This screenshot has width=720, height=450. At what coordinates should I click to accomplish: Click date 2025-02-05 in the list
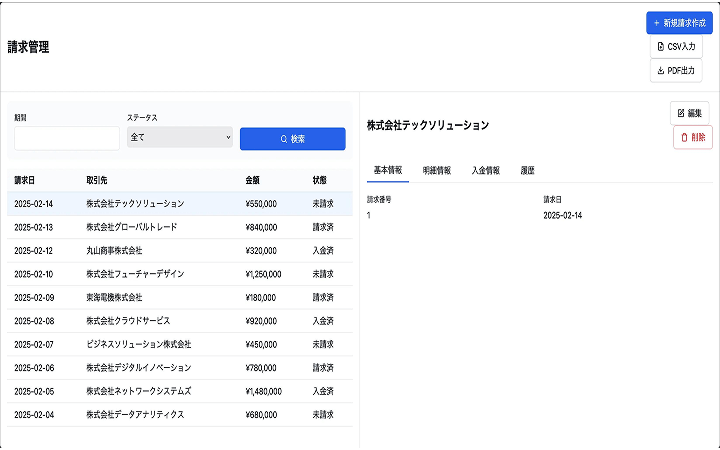(x=34, y=391)
